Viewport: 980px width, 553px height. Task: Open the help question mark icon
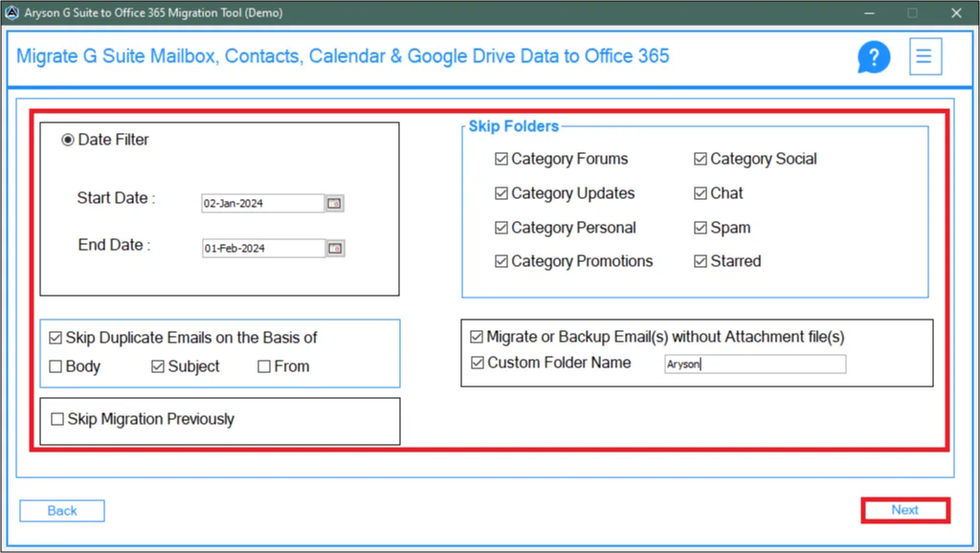point(874,57)
